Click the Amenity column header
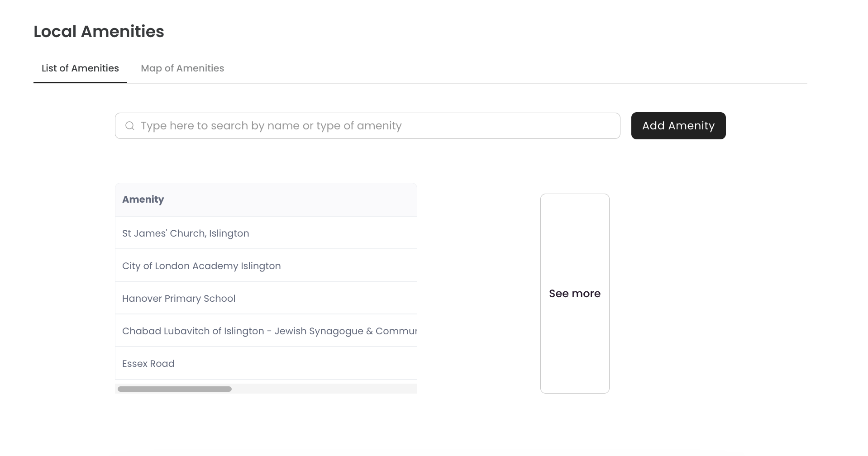 [x=143, y=199]
